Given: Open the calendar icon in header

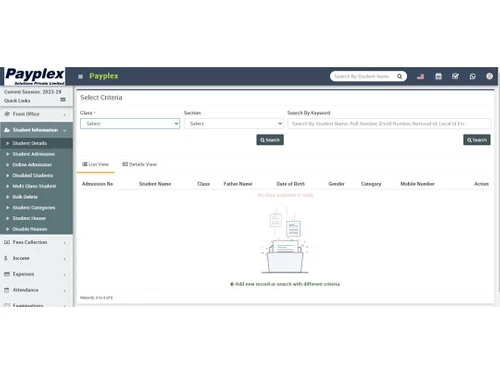Looking at the screenshot, I should (x=438, y=76).
